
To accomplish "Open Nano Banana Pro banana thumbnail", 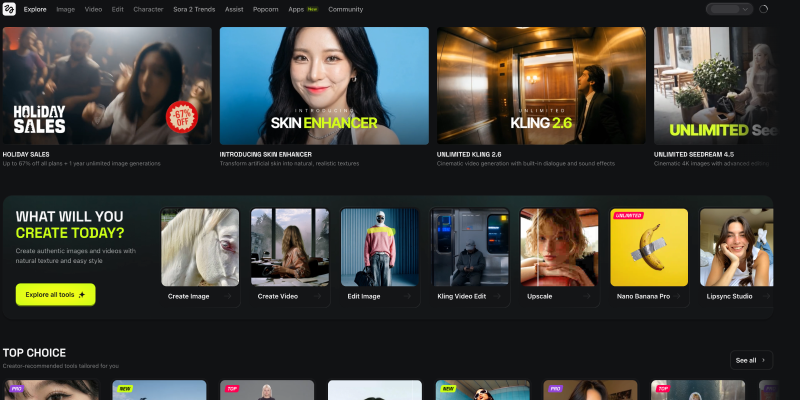I will pos(649,247).
